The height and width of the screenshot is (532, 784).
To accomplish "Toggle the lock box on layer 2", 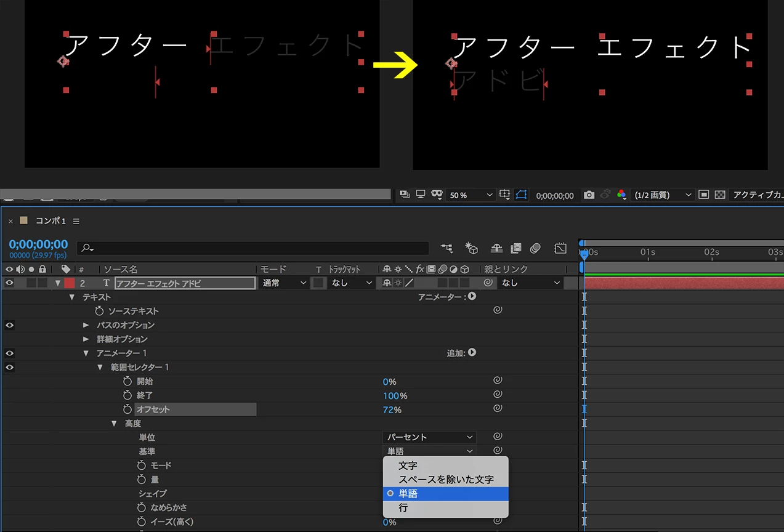I will [x=42, y=283].
